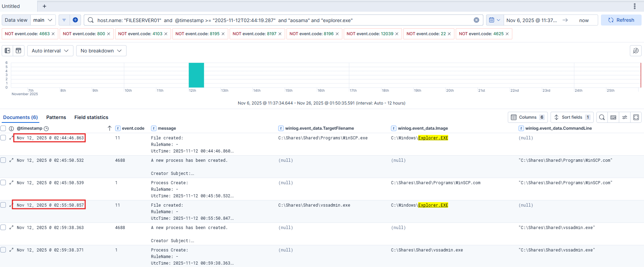Click the chart options icon at right
644x267 pixels.
636,51
